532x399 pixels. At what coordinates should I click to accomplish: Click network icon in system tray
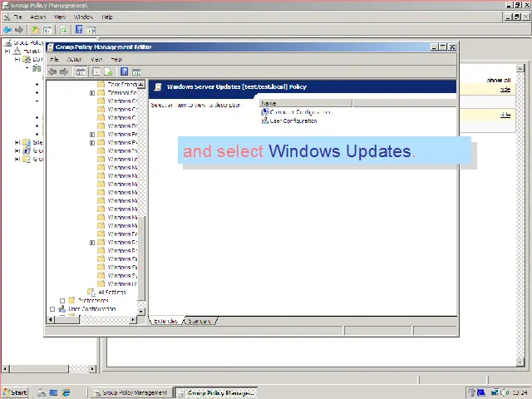tap(495, 392)
